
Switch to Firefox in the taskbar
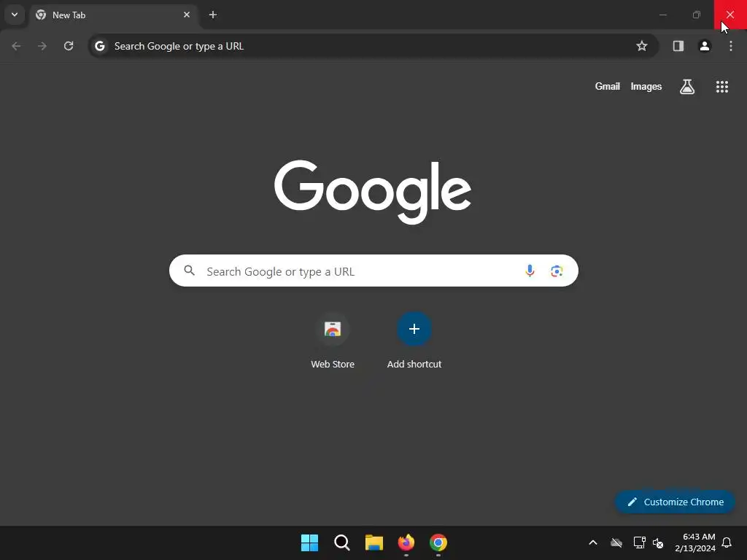click(x=406, y=542)
